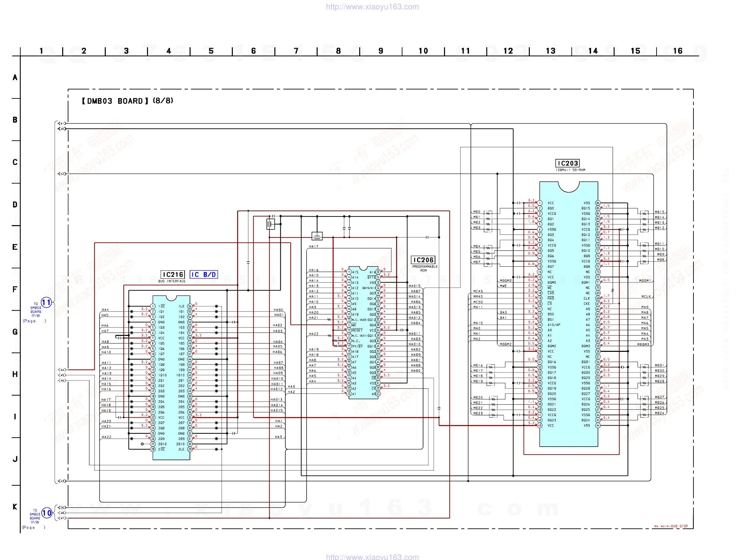745x560 pixels.
Task: Click the connector arrow numbered 50
Action: (62, 507)
